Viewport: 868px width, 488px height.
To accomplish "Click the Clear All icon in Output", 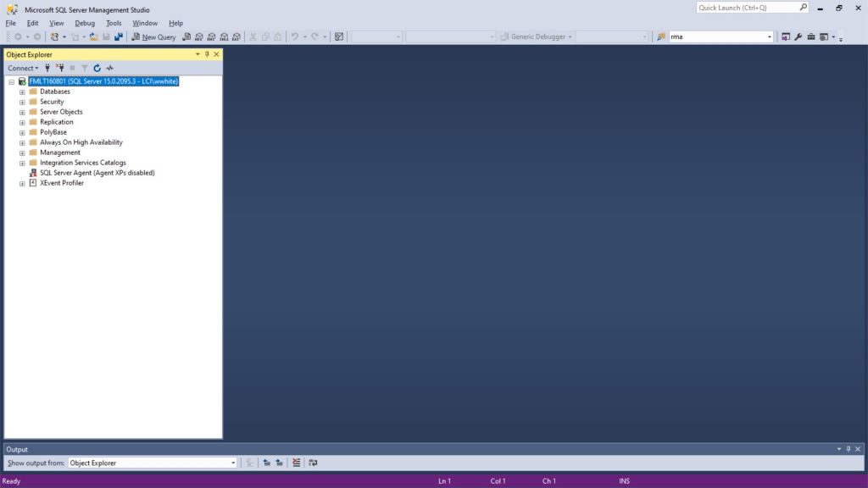I will 296,463.
